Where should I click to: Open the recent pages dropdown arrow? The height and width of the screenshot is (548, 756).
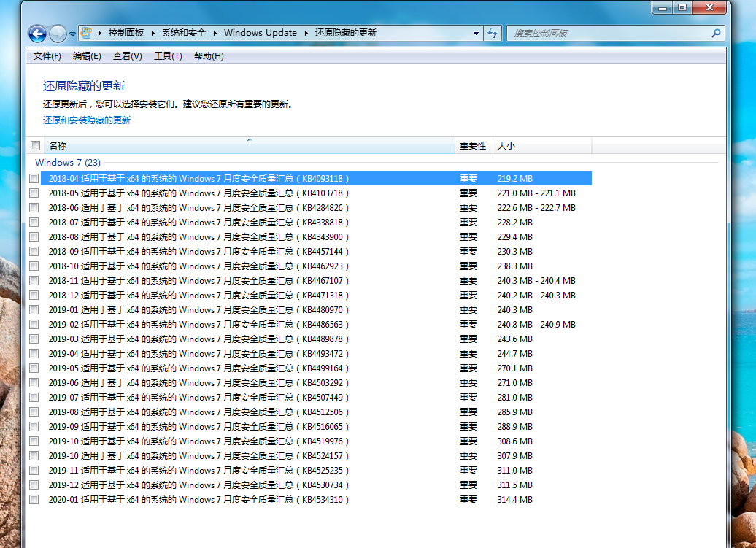tap(73, 34)
